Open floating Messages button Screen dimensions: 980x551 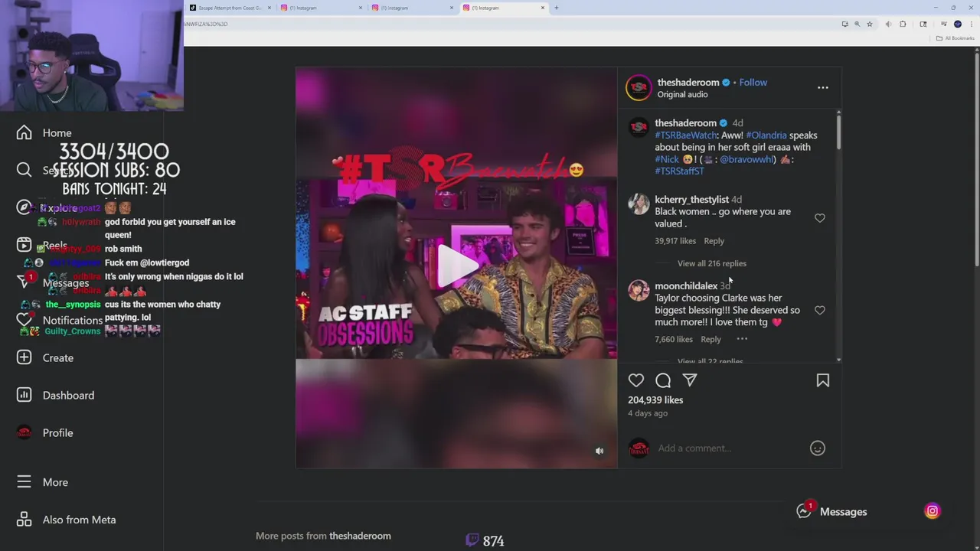pos(832,511)
